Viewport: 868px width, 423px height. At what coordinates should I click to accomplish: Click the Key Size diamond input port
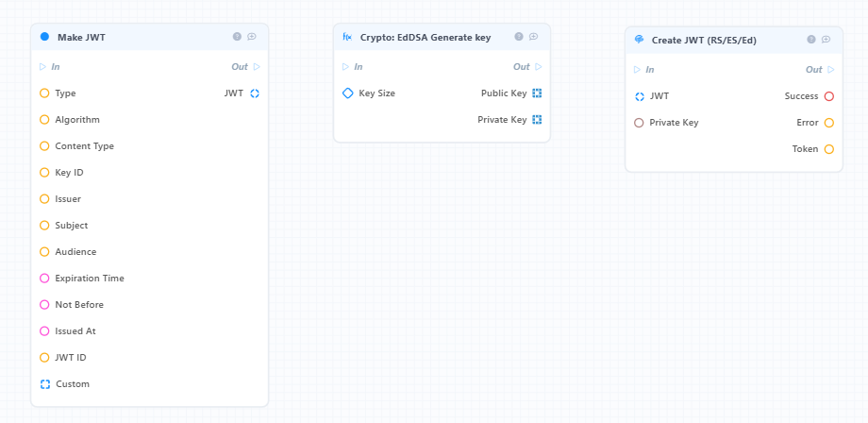pyautogui.click(x=347, y=93)
